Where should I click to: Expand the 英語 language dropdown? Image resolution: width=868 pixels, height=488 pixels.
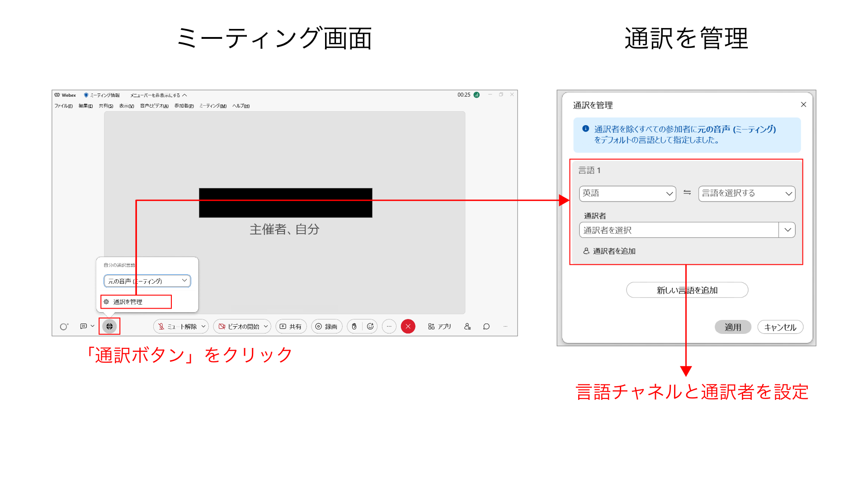[x=627, y=193]
